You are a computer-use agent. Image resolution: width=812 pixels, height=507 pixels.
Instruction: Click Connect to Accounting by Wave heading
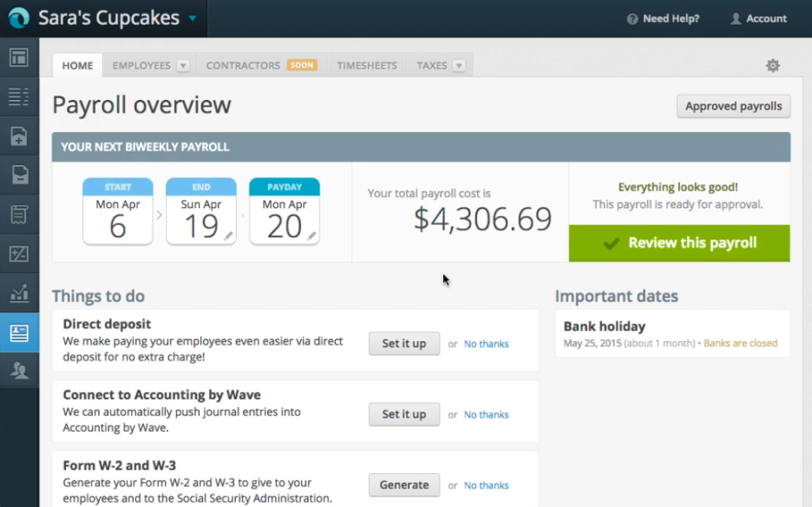[x=162, y=395]
